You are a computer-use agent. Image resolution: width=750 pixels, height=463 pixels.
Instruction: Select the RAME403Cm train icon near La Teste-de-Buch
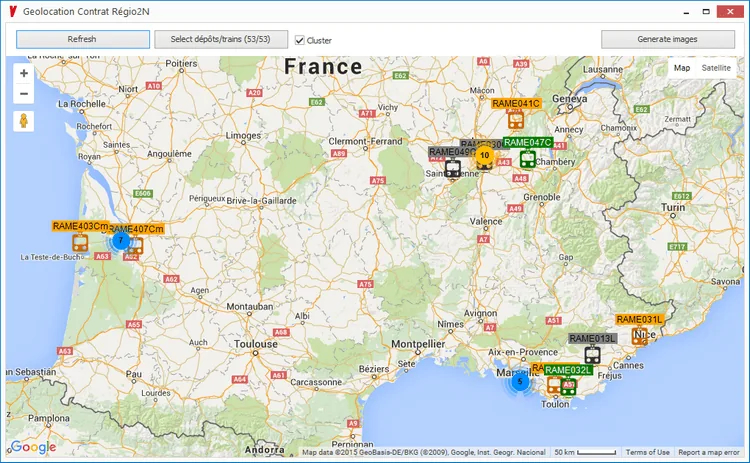pyautogui.click(x=80, y=242)
